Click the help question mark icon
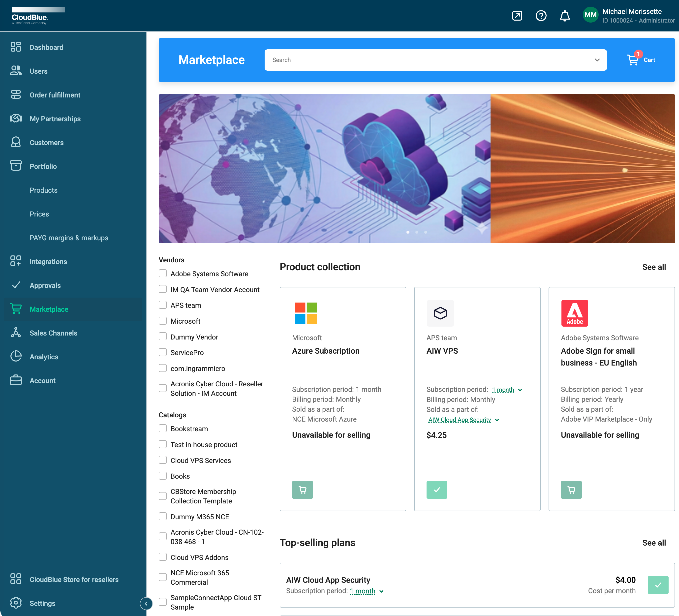Viewport: 679px width, 616px height. pyautogui.click(x=541, y=16)
